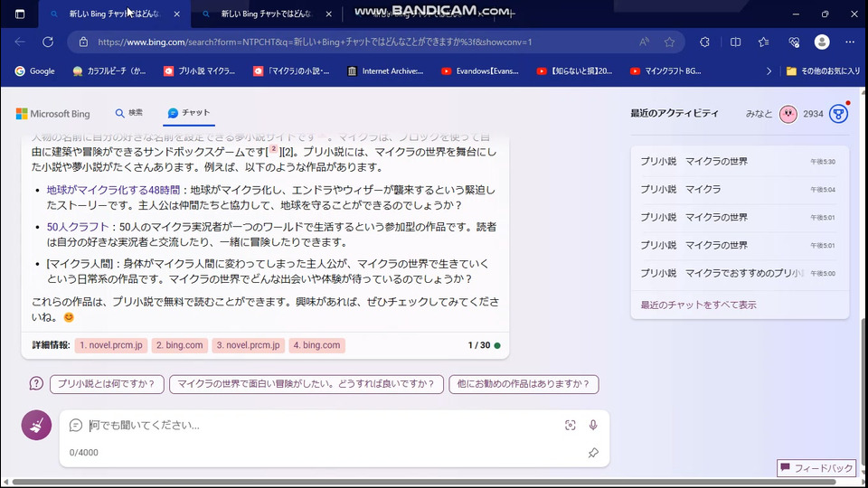Click the site lock icon in address bar
Screen dimensions: 868x488
[83, 42]
